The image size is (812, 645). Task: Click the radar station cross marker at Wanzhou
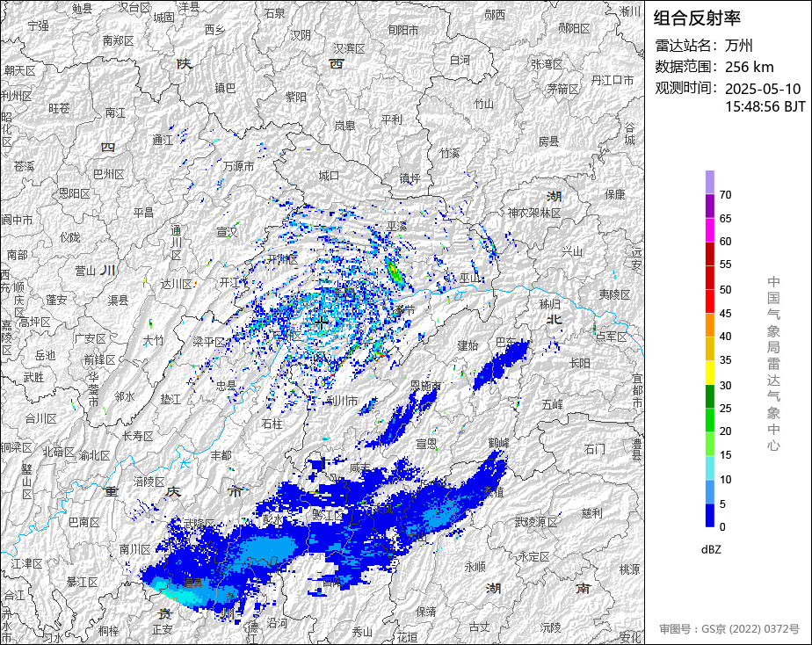tap(322, 323)
